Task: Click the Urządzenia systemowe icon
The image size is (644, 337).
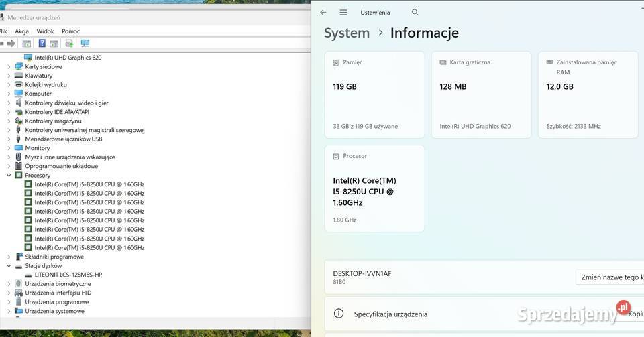Action: (19, 311)
